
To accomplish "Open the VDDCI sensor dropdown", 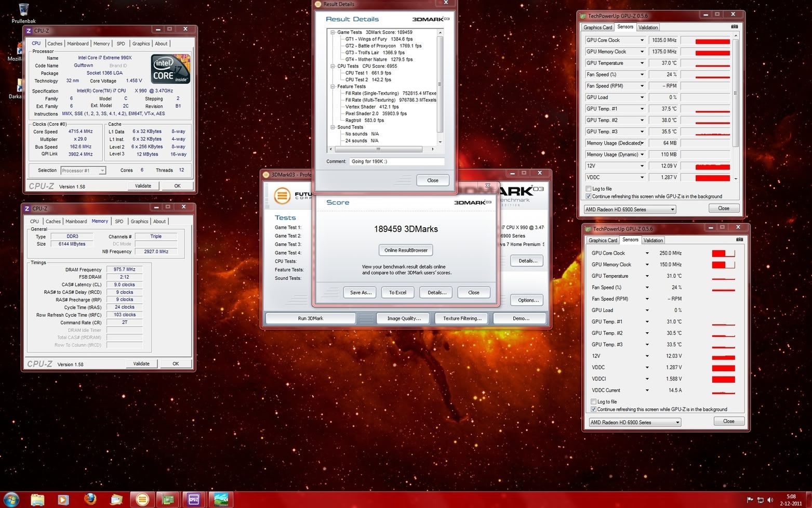I will 647,379.
